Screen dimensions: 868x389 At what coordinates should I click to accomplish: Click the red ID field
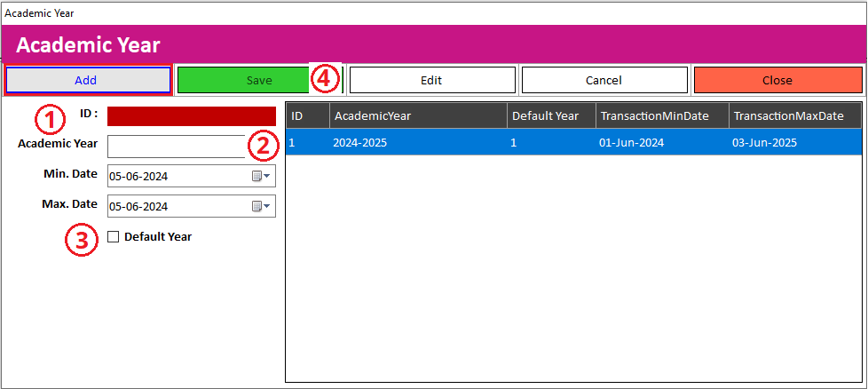click(191, 116)
